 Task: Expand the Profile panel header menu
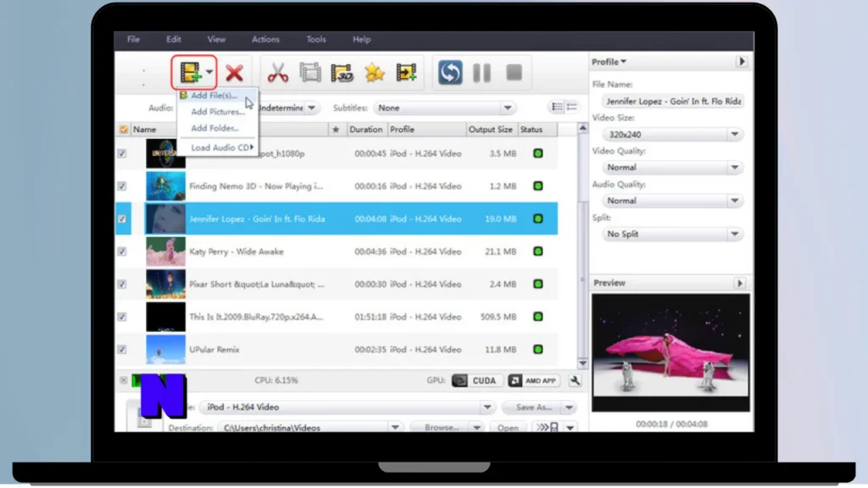609,62
